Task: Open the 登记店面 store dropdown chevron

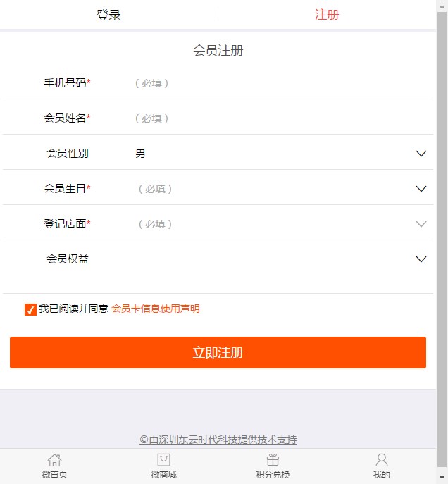Action: tap(421, 224)
